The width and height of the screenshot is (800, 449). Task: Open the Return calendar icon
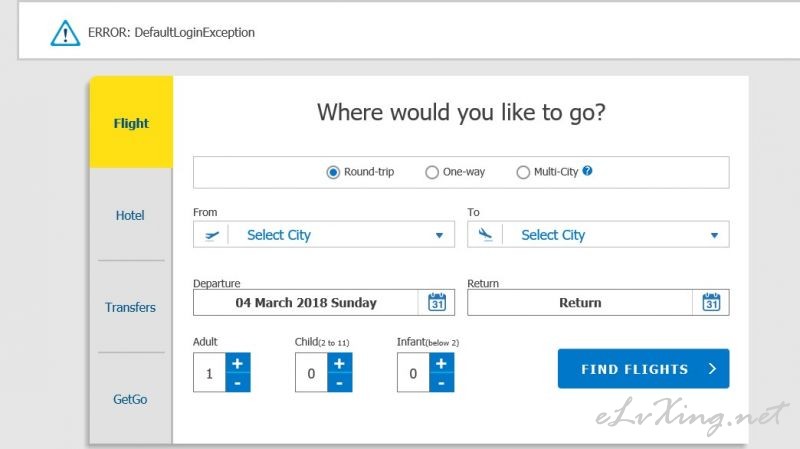[711, 302]
